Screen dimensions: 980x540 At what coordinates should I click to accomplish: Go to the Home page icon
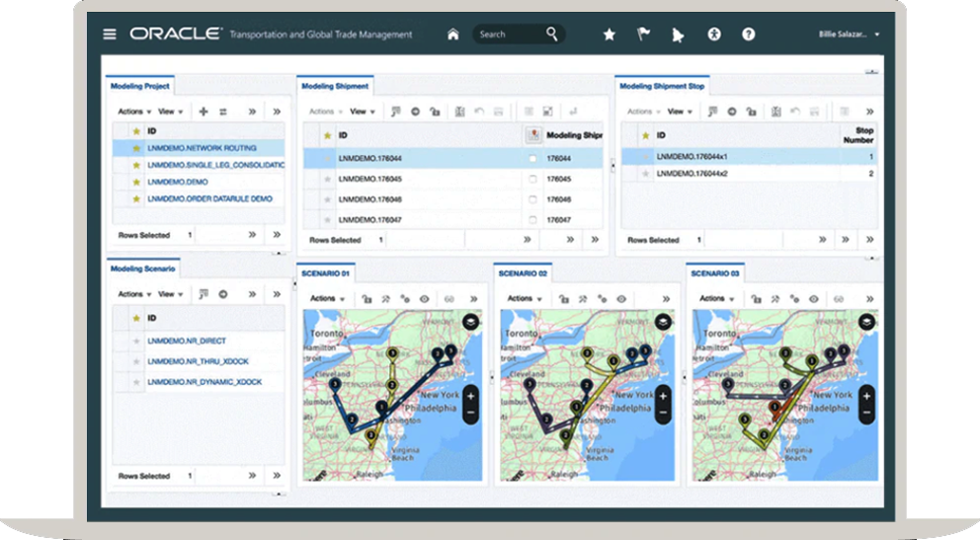click(x=453, y=35)
